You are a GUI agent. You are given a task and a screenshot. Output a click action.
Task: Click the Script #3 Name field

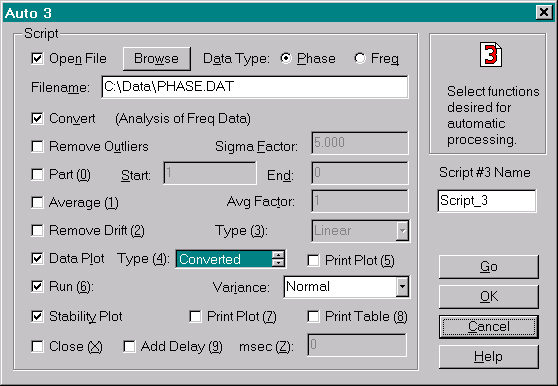tap(487, 201)
